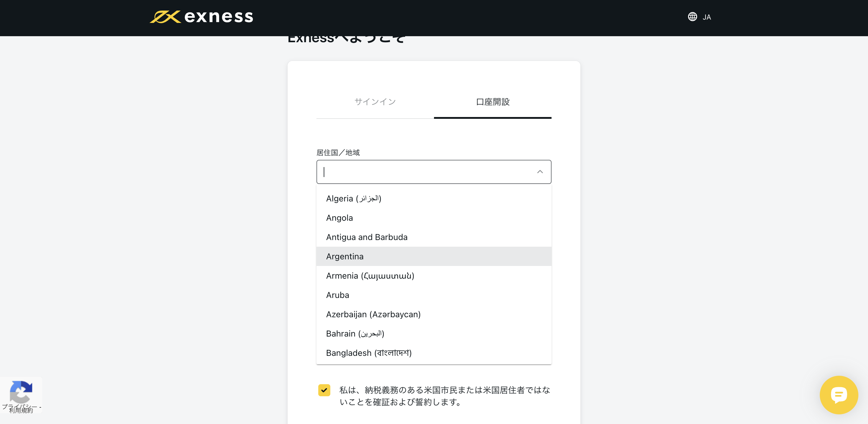Focus the country search input field
Image resolution: width=868 pixels, height=424 pixels.
pyautogui.click(x=425, y=172)
